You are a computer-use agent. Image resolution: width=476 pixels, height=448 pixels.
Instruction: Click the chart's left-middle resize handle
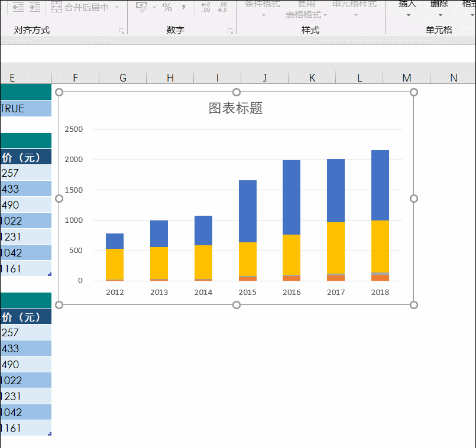point(59,199)
